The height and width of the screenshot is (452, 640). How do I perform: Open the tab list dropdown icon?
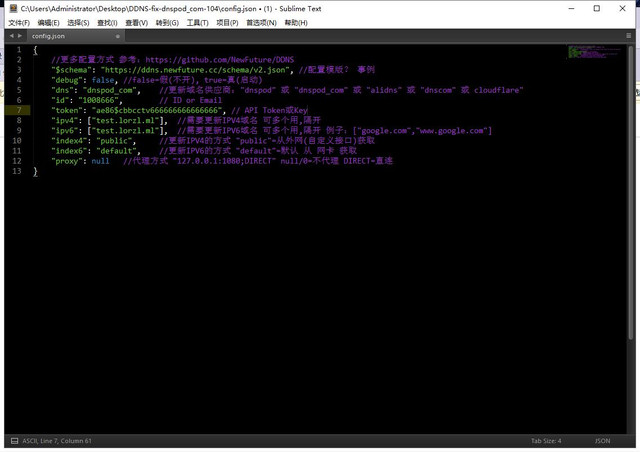[629, 36]
